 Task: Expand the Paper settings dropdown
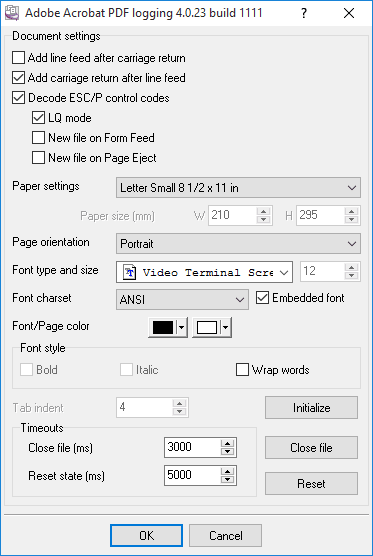coord(238,188)
